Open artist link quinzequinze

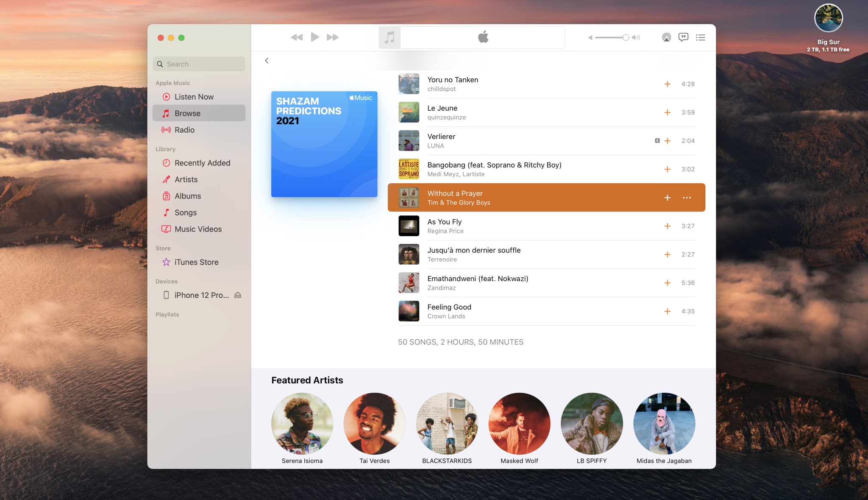tap(446, 117)
